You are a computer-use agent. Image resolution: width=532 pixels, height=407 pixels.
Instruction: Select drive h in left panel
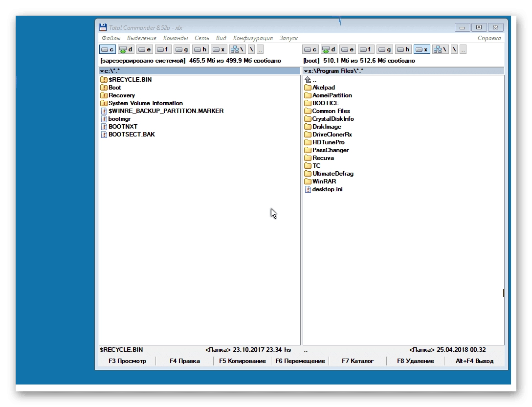200,49
